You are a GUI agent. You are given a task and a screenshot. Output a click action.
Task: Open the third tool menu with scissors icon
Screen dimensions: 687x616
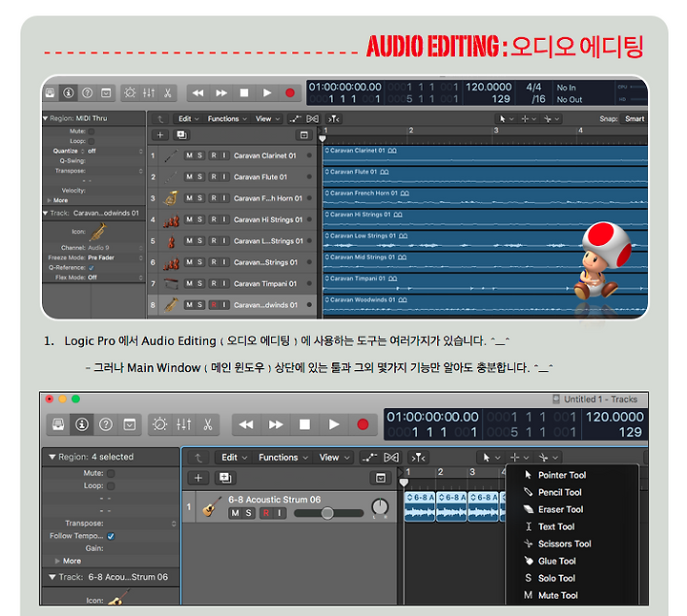pos(549,458)
